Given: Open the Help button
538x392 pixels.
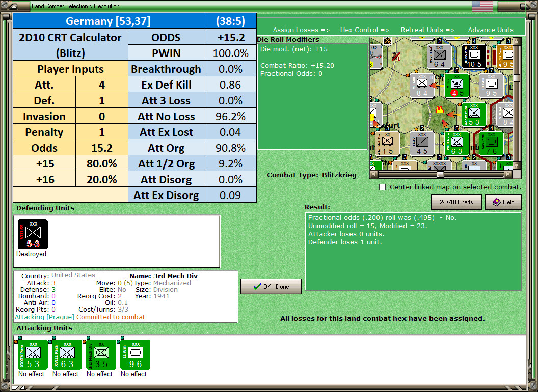Looking at the screenshot, I should 503,202.
